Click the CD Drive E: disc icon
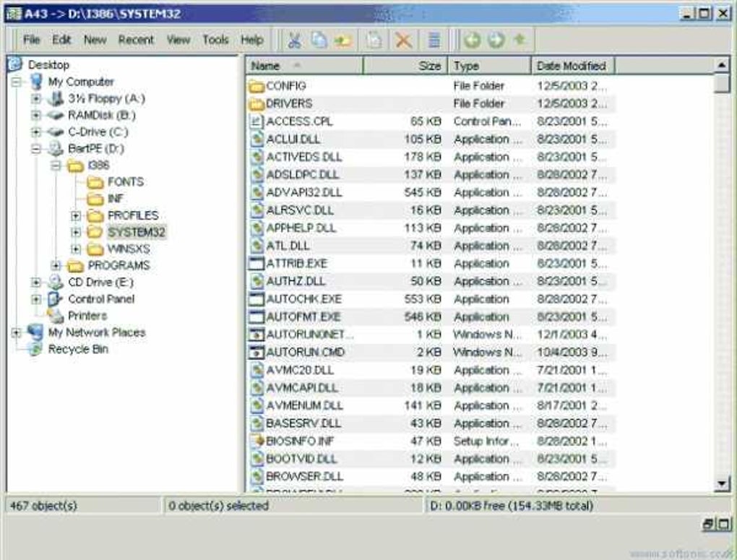 tap(56, 282)
